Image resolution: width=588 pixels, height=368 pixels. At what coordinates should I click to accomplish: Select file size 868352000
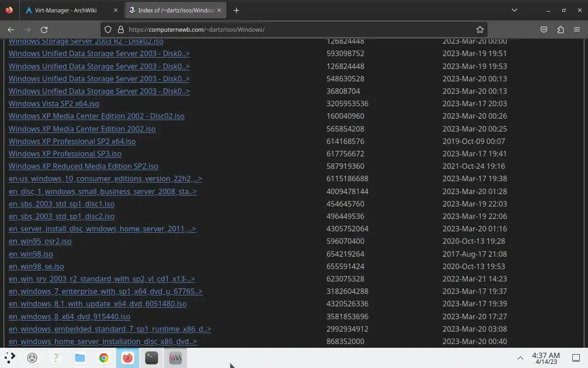click(345, 341)
